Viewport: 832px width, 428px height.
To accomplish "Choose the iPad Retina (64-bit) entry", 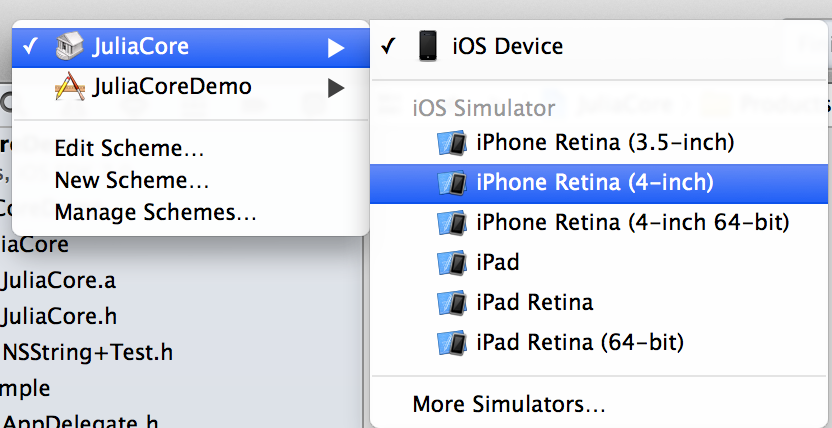I will tap(599, 343).
